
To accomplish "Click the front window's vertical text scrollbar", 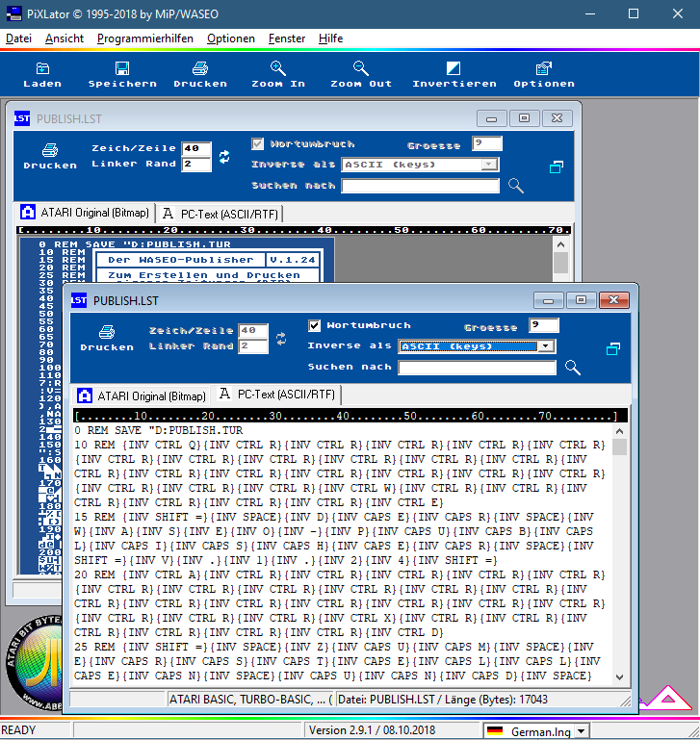I will [x=619, y=558].
